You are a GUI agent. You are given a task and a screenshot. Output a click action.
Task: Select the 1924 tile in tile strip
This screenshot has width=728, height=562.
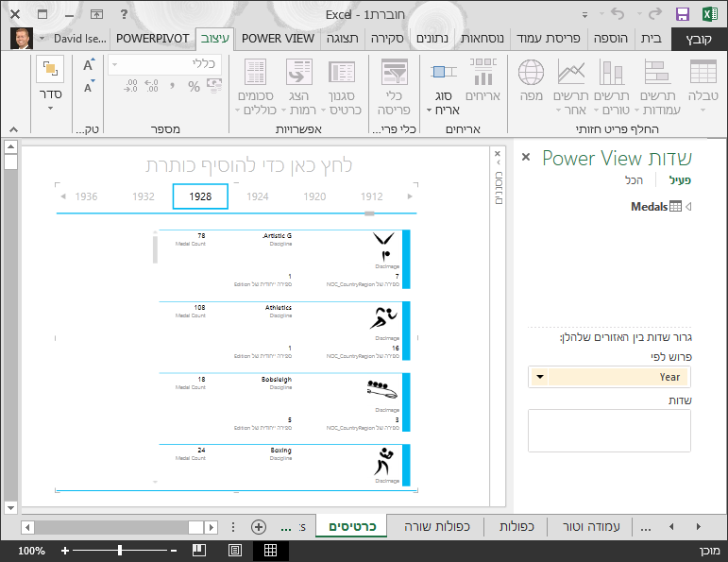(x=258, y=196)
